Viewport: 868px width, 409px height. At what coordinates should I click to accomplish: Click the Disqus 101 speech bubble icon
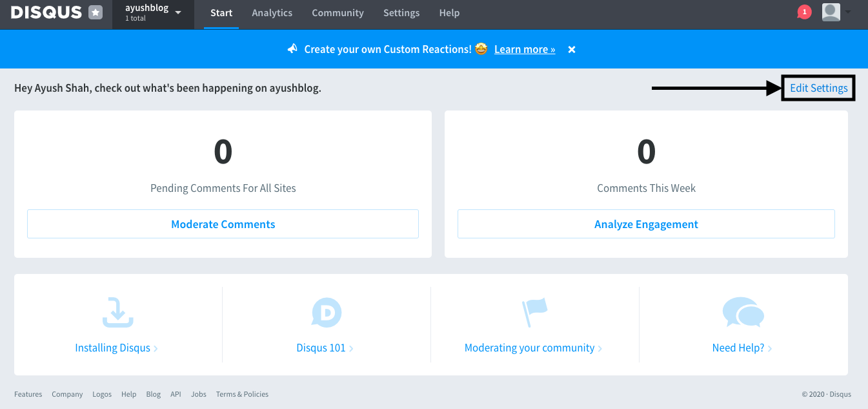coord(326,313)
